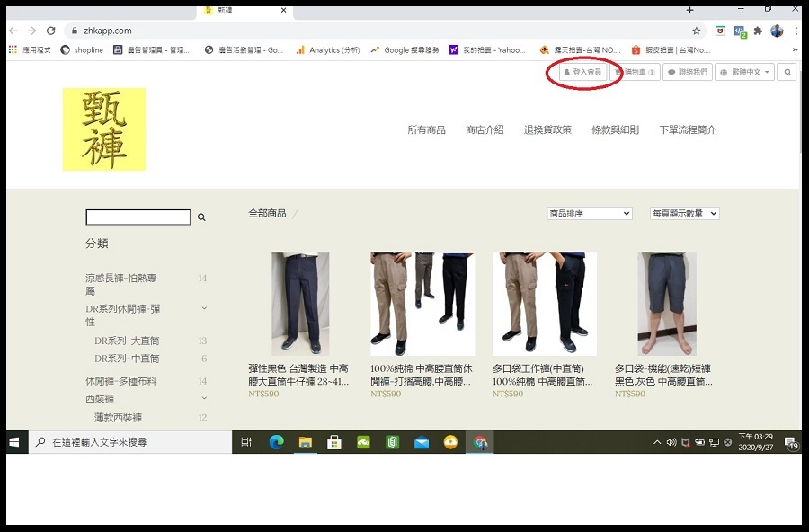Viewport: 809px width, 532px height.
Task: Expand the DR系列休閒褲-彈性 category chevron
Action: point(204,307)
